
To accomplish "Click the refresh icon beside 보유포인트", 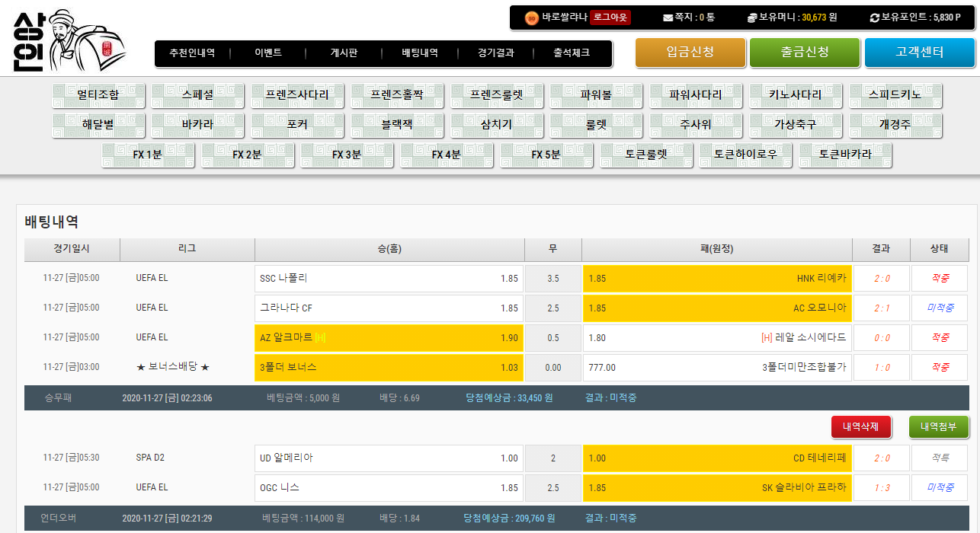I will point(875,18).
